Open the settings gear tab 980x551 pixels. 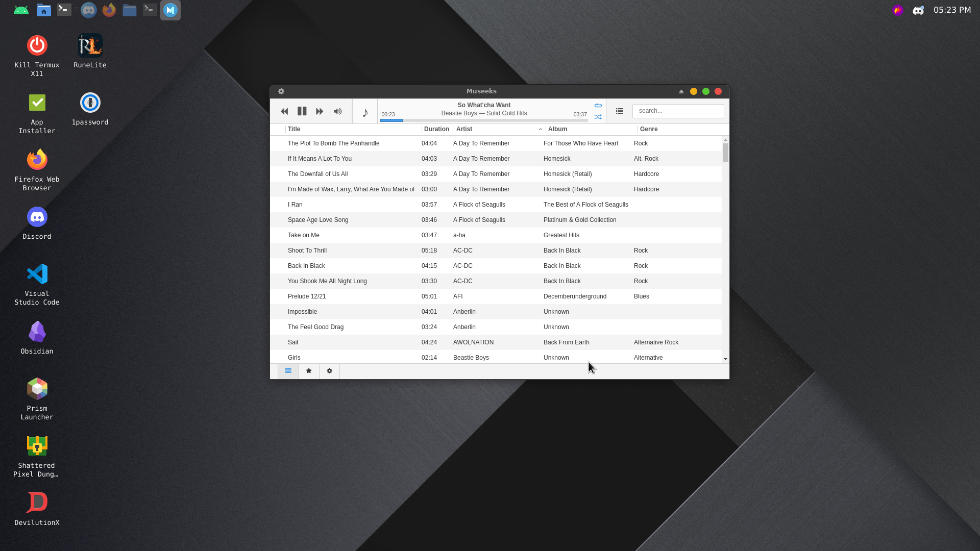click(329, 371)
